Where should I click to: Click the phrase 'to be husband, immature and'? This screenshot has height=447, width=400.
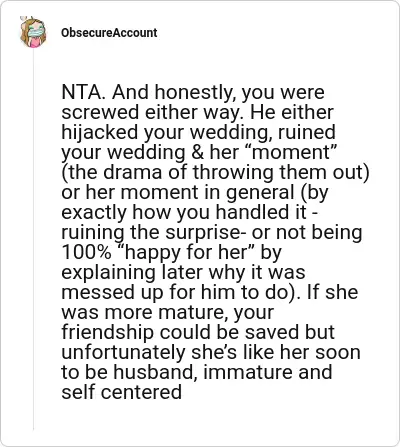(197, 373)
